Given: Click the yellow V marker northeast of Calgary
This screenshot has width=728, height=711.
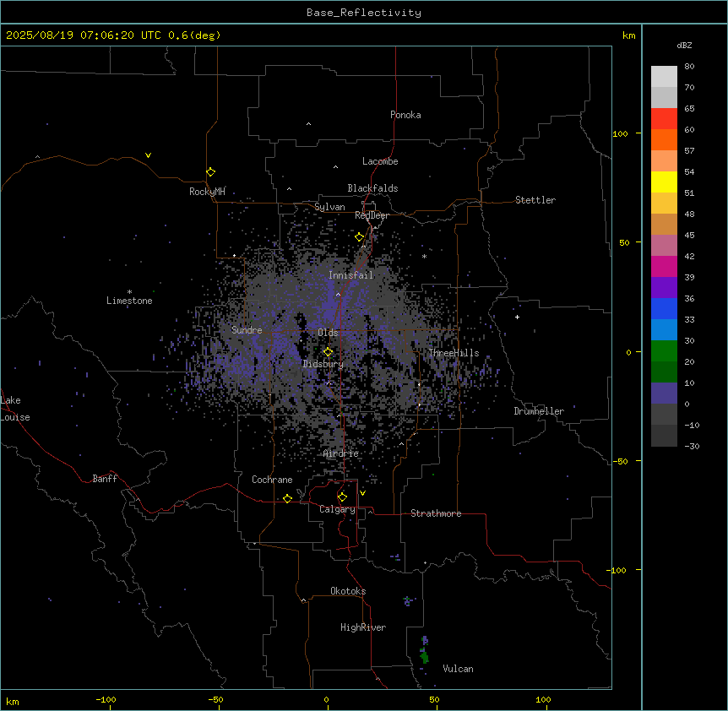Looking at the screenshot, I should (362, 493).
